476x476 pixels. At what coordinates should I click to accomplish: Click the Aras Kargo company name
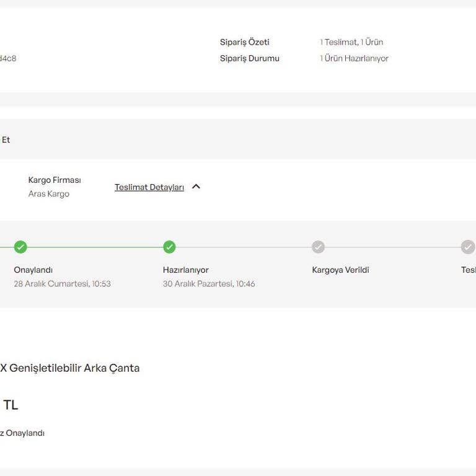[48, 193]
